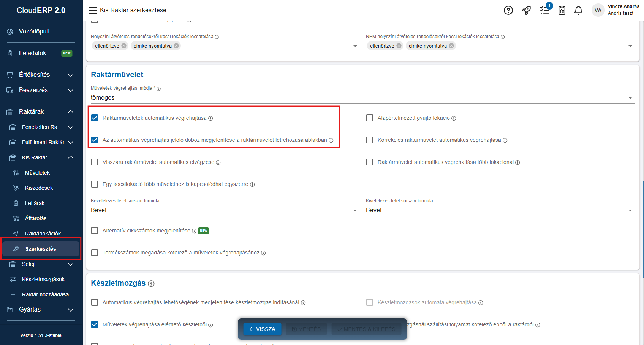Click info icon next to Készletmozgás heading
Screen dimensions: 644x345
point(151,283)
